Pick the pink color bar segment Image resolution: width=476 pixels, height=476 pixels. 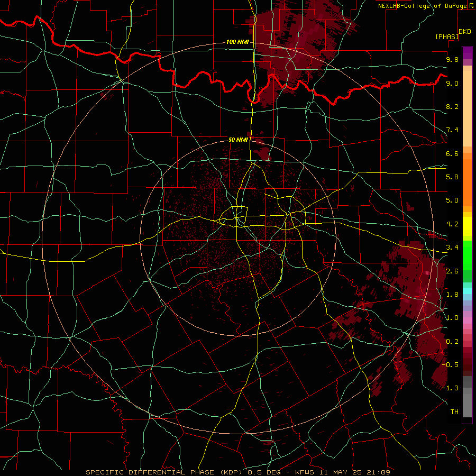coord(467,321)
